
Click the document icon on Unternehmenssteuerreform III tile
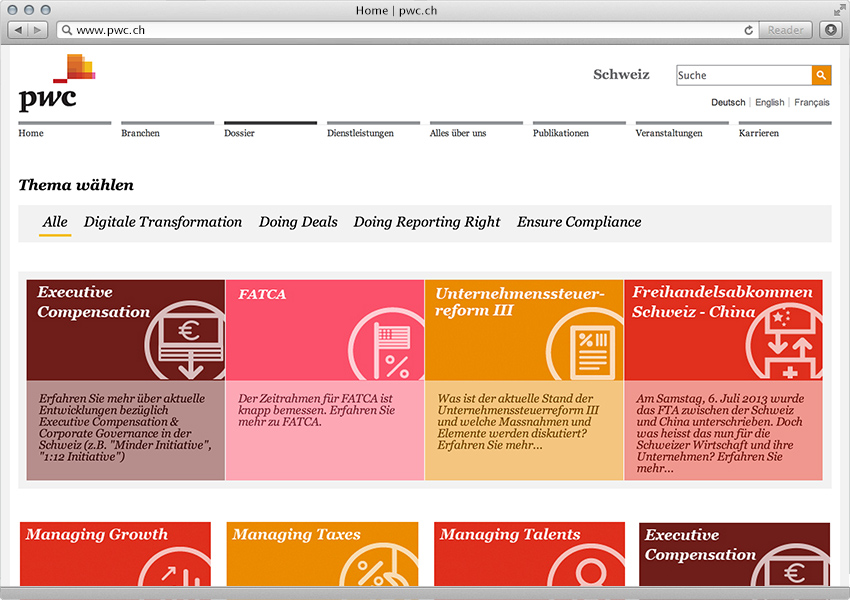tap(585, 344)
